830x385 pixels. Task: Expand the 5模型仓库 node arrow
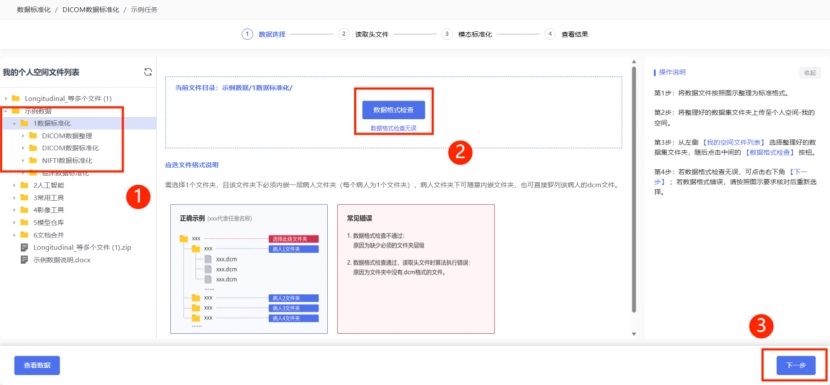click(x=14, y=222)
